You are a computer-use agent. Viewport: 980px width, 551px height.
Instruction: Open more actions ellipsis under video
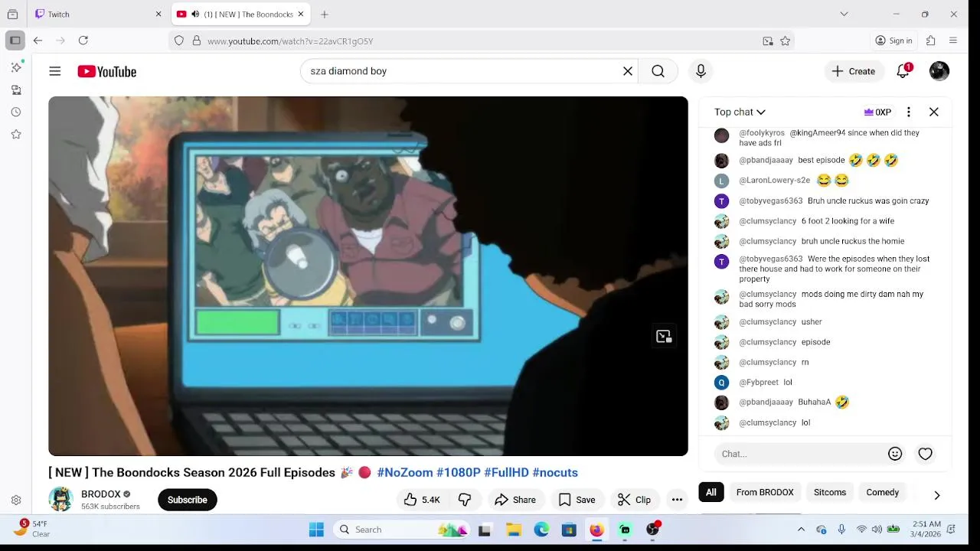[x=677, y=500]
